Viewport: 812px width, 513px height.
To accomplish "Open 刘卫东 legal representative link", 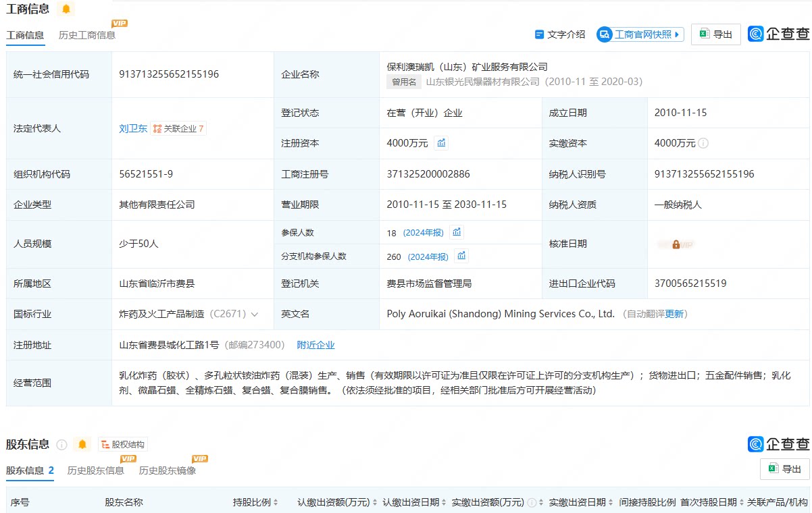I will (x=133, y=128).
